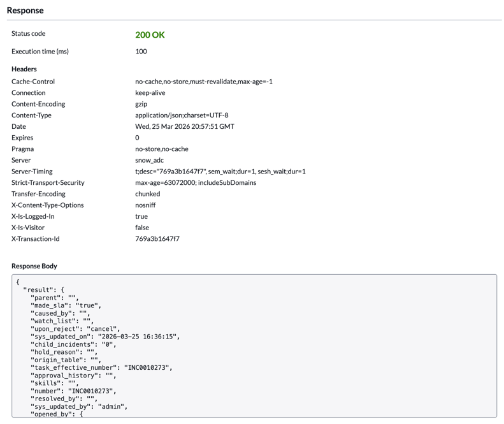504x424 pixels.
Task: Select the X-Is-Visitor value false
Action: (x=142, y=228)
